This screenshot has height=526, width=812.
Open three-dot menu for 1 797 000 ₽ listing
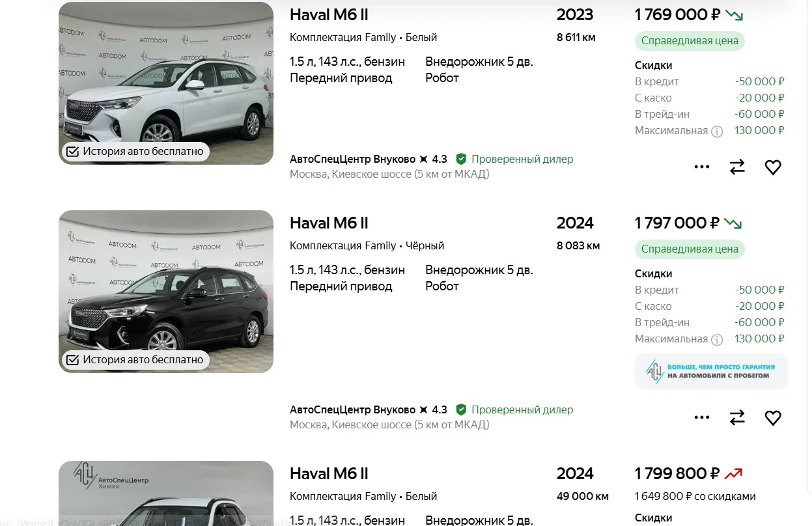pos(702,418)
